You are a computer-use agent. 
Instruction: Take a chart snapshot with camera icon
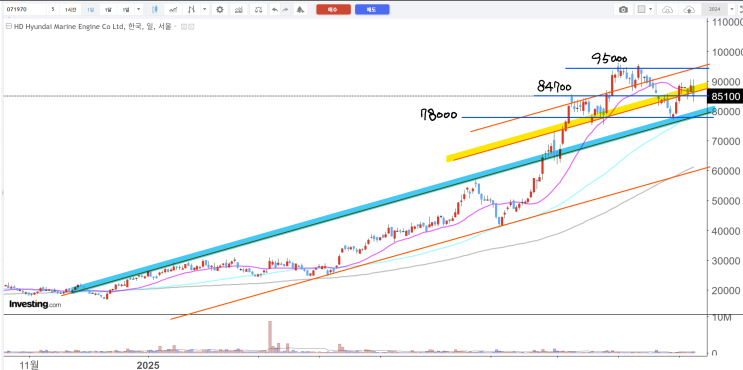624,9
